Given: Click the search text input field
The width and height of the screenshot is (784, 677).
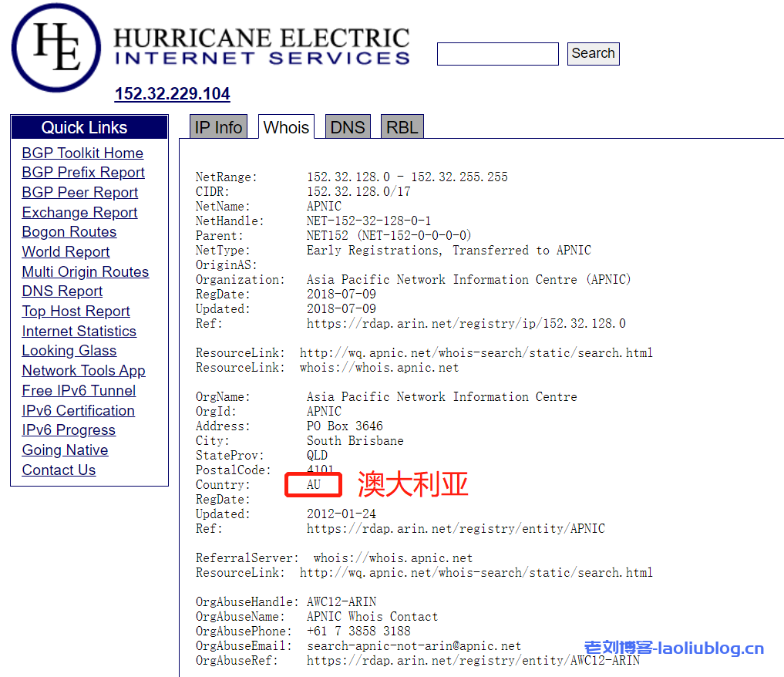Looking at the screenshot, I should pos(497,54).
